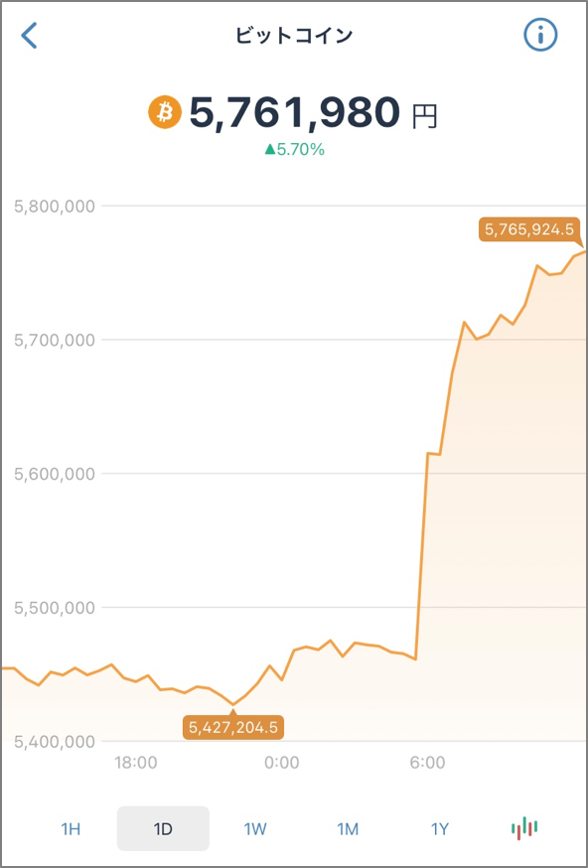Select the 1Y time range tab
The image size is (588, 868).
click(440, 829)
